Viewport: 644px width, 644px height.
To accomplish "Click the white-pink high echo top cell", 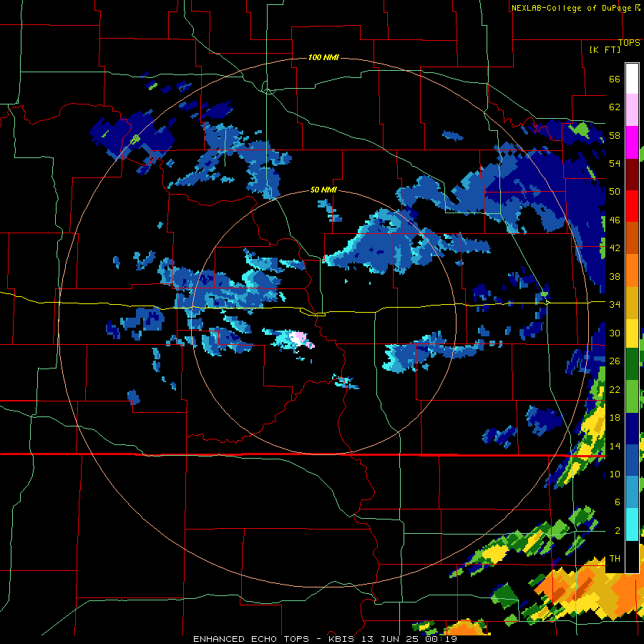I will 299,339.
